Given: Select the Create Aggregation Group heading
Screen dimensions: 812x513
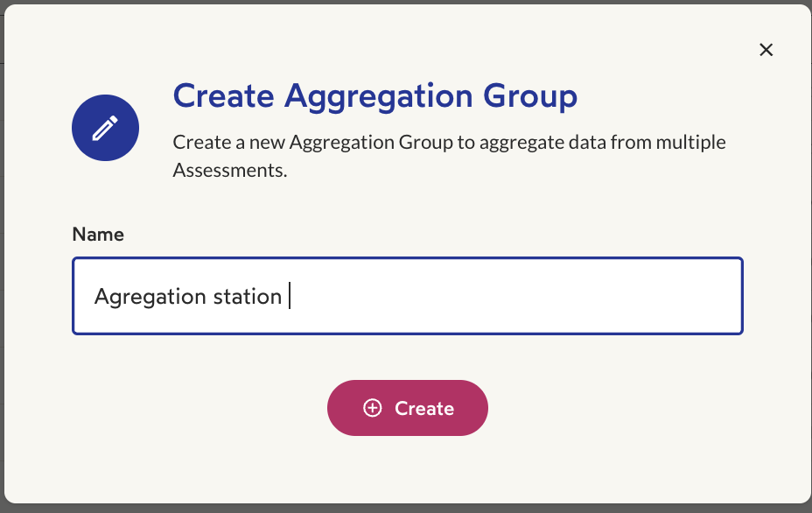Looking at the screenshot, I should pos(374,96).
